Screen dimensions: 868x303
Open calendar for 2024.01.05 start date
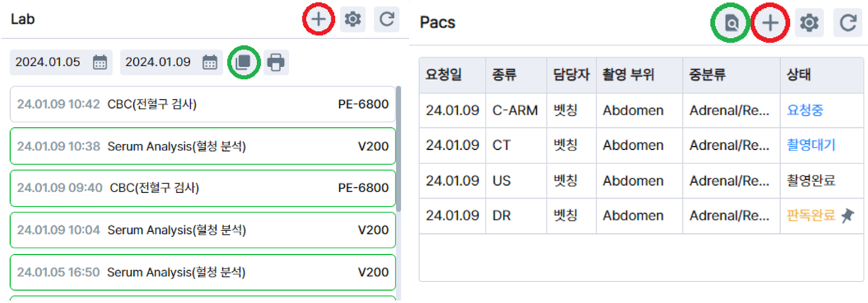[100, 63]
